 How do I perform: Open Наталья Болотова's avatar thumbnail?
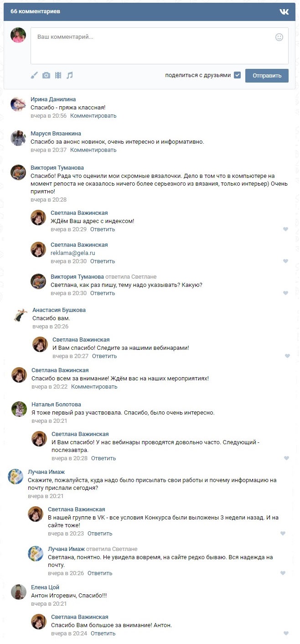point(19,409)
